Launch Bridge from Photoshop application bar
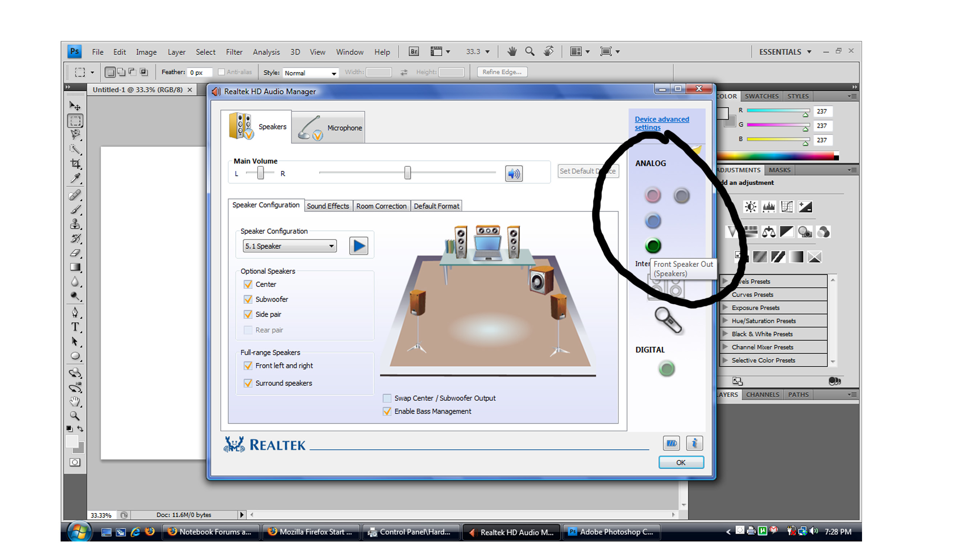Image resolution: width=980 pixels, height=544 pixels. coord(413,51)
